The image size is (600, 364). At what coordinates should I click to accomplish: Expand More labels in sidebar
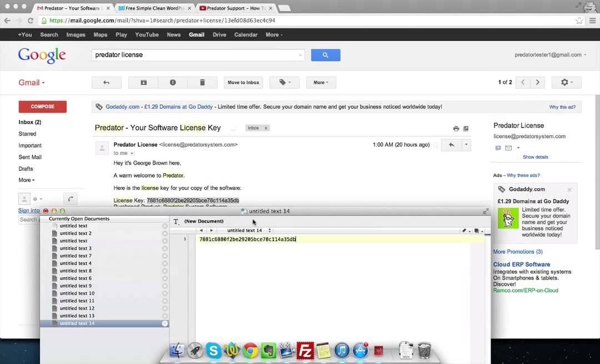click(27, 180)
